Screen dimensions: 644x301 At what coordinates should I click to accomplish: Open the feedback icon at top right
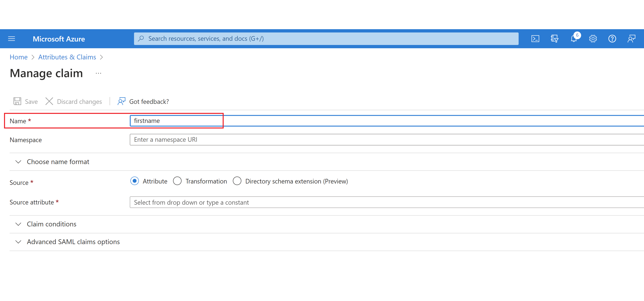631,39
